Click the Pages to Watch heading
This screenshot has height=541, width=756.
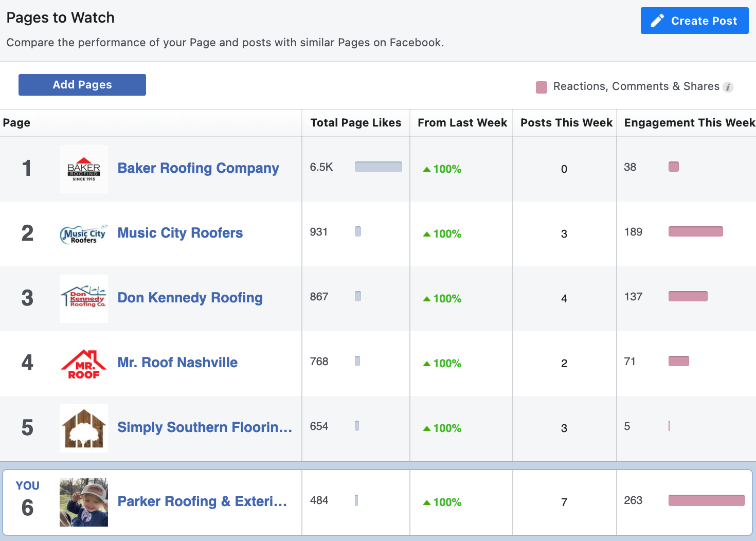click(61, 17)
